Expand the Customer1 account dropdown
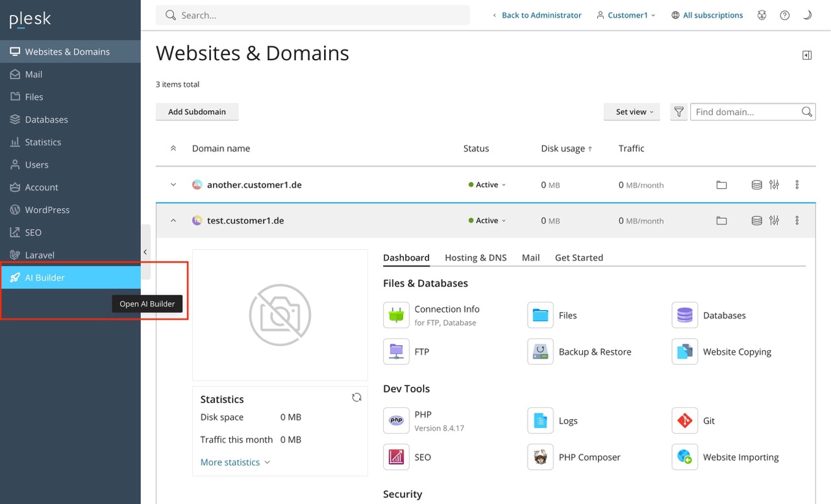 click(x=625, y=15)
